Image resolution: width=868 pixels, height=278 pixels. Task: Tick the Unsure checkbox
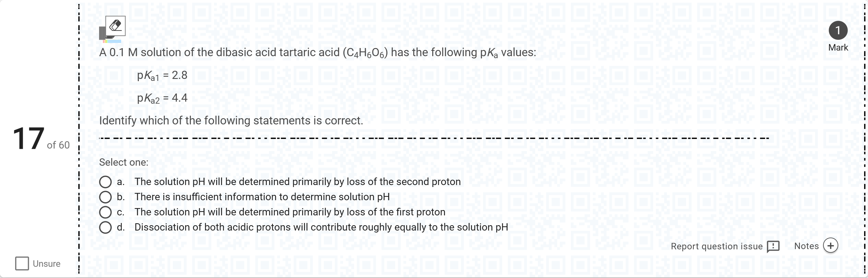pyautogui.click(x=22, y=263)
